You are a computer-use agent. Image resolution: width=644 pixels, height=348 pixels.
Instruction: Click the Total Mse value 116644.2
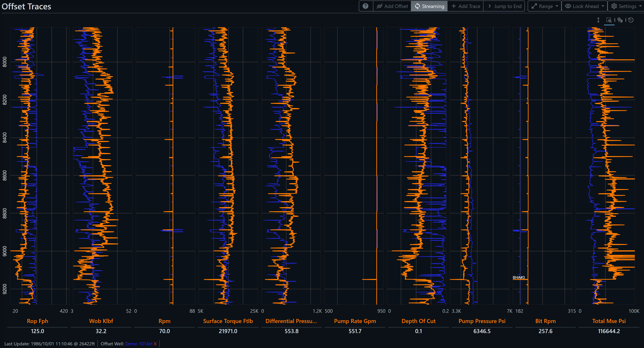(609, 331)
